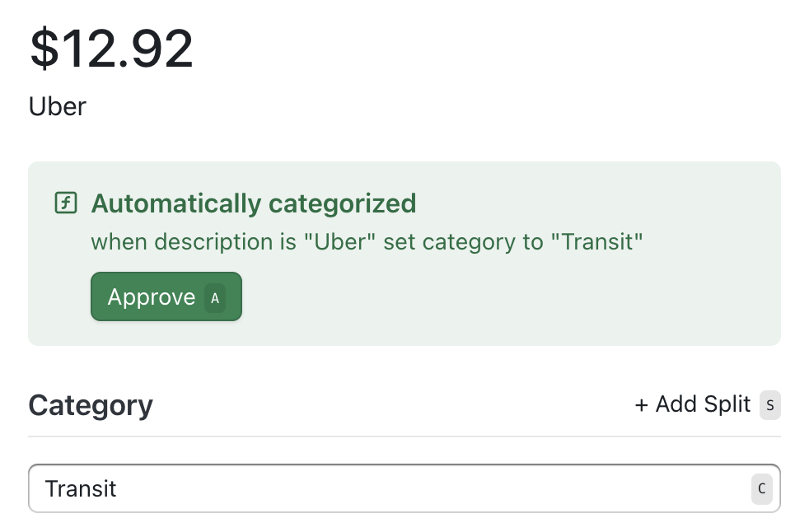Image resolution: width=809 pixels, height=532 pixels.
Task: Open the + Add Split option
Action: [692, 404]
